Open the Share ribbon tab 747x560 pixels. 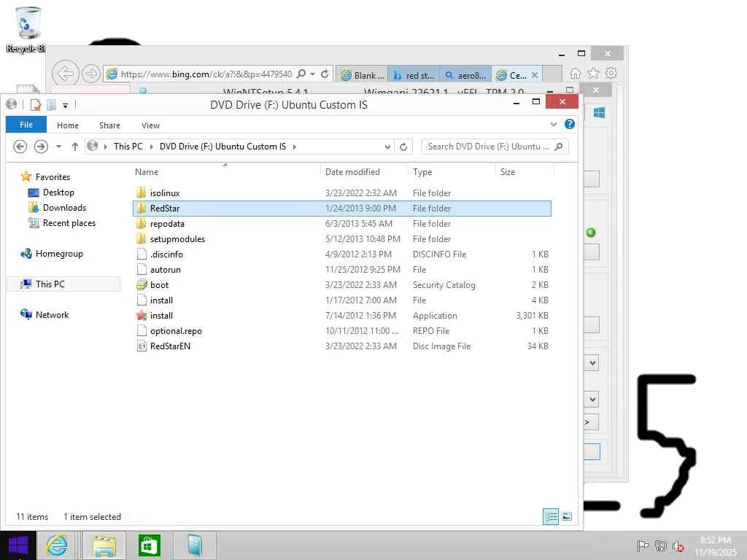coord(109,125)
